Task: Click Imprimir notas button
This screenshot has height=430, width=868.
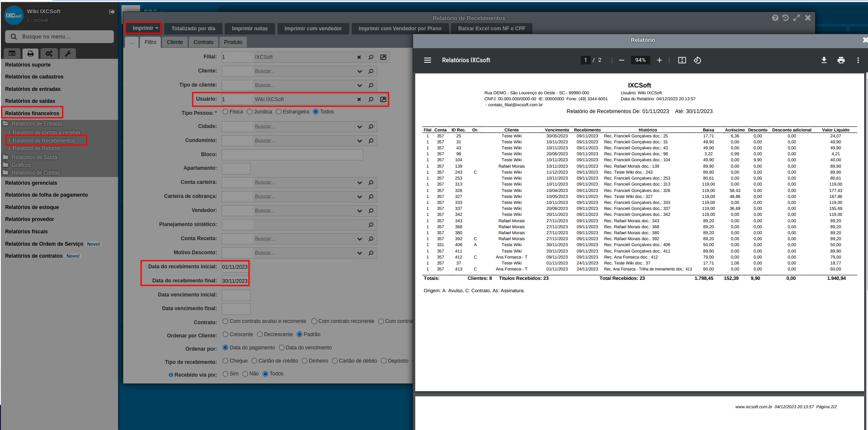Action: pos(250,29)
